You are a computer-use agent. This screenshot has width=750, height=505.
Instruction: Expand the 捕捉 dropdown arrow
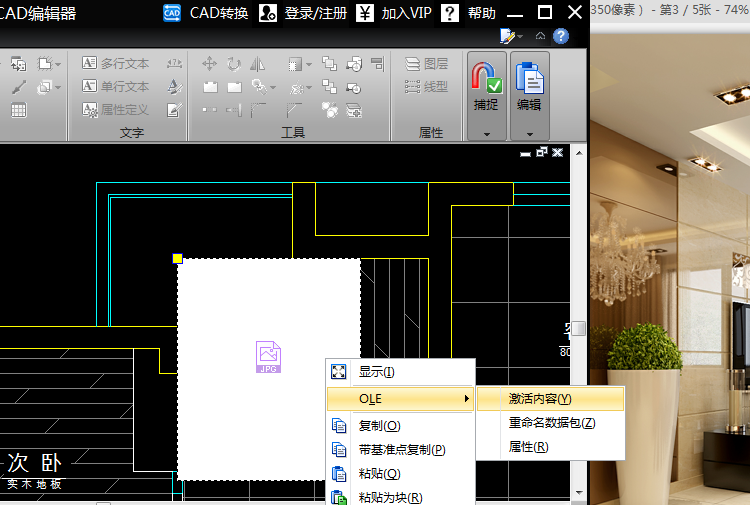(x=487, y=134)
